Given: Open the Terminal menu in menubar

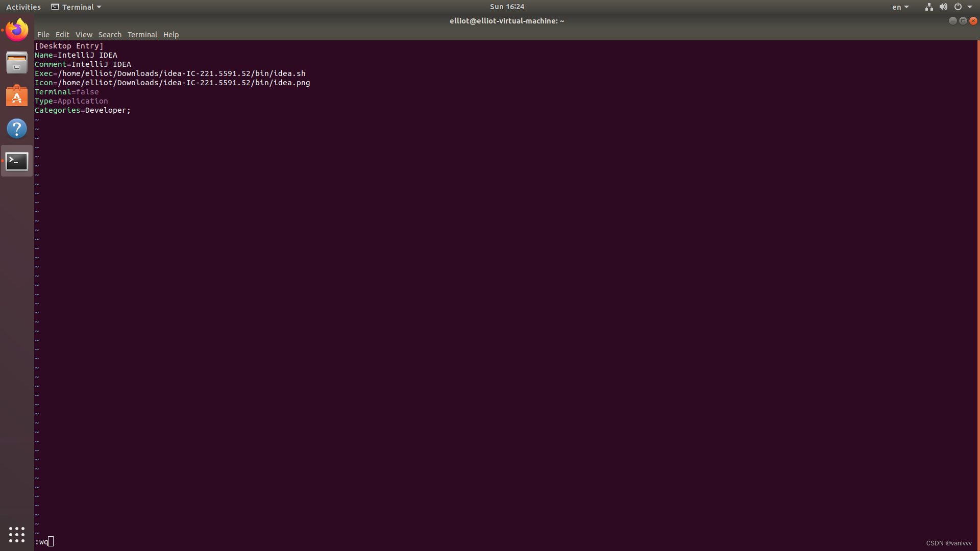Looking at the screenshot, I should pos(142,35).
